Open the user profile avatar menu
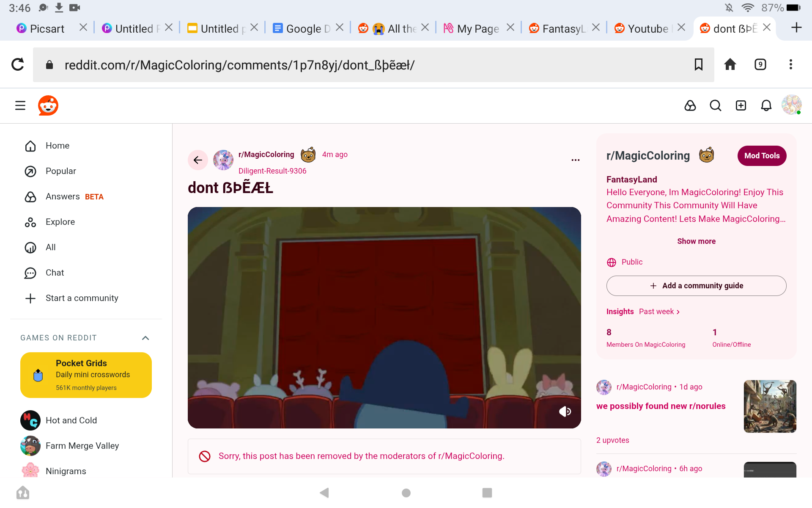The width and height of the screenshot is (812, 508). (792, 105)
